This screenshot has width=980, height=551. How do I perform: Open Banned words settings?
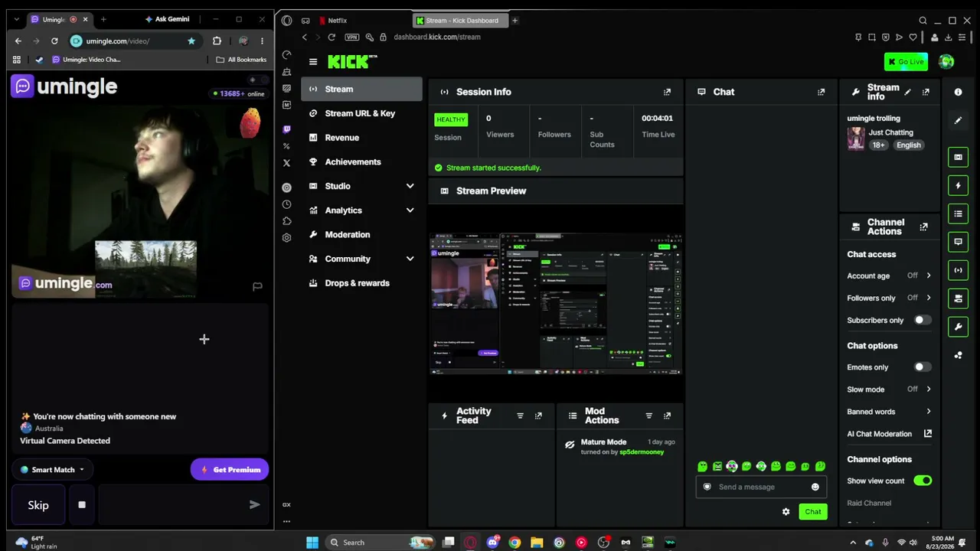[889, 412]
